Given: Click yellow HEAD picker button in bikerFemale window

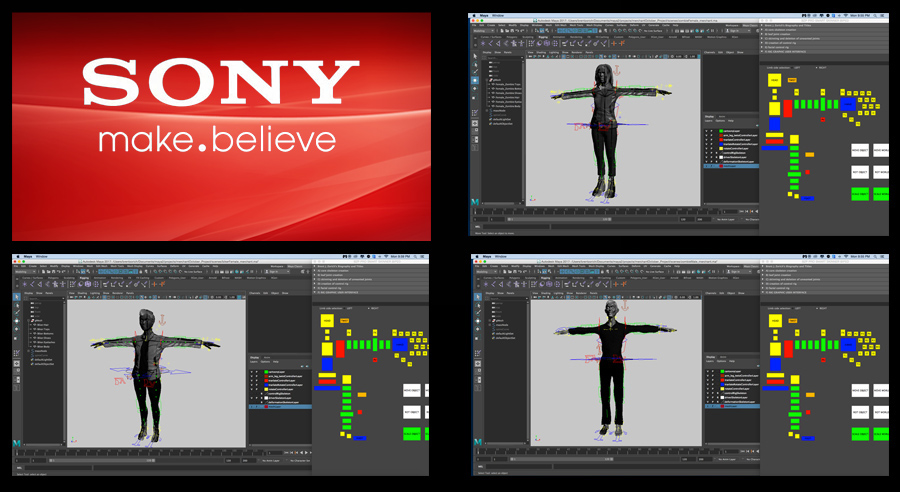Looking at the screenshot, I should point(327,321).
